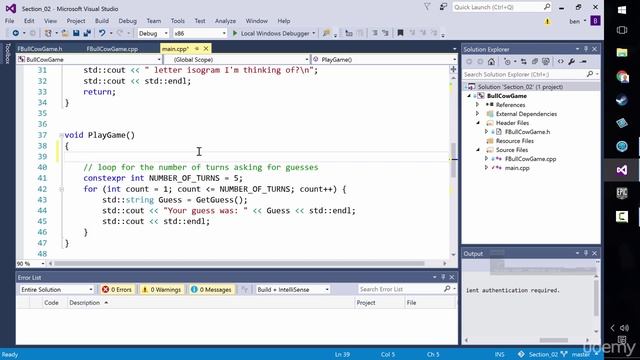Click the notifications warning triangle icon
The image size is (640, 360).
[x=547, y=21]
